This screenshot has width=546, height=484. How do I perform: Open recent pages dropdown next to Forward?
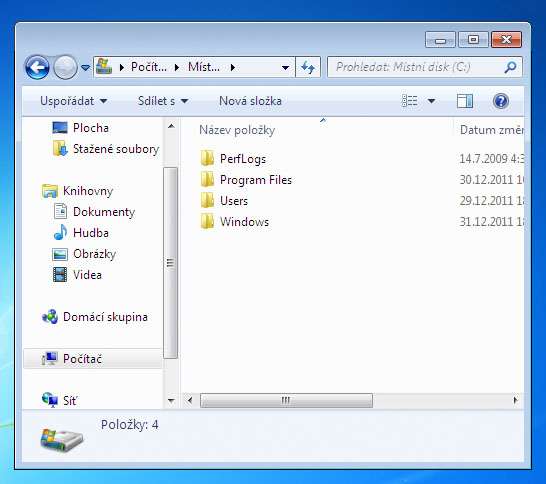tap(85, 68)
